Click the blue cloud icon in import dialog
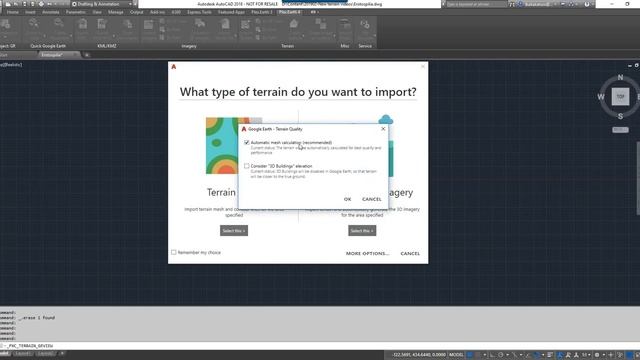 click(x=386, y=119)
